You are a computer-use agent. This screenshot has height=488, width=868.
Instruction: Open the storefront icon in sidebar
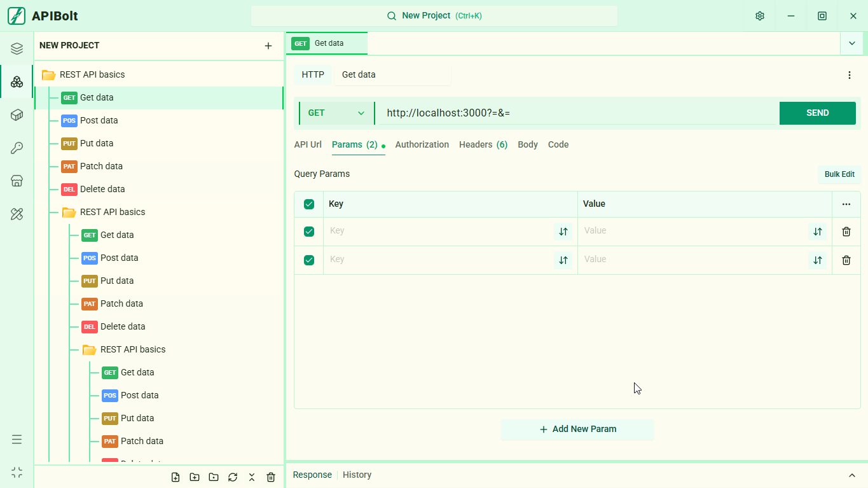point(17,181)
